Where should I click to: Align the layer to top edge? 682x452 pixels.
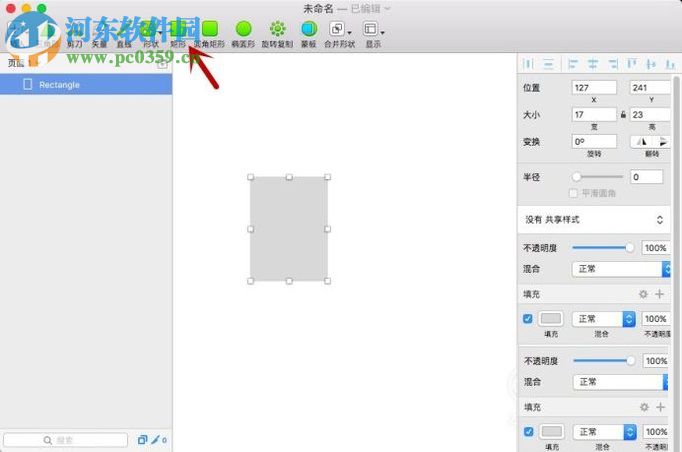click(632, 64)
